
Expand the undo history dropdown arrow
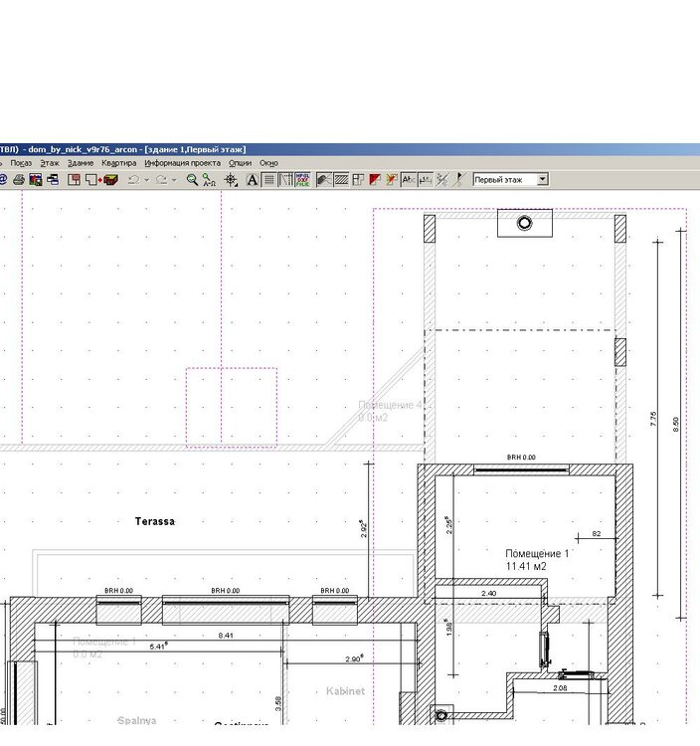pos(147,180)
